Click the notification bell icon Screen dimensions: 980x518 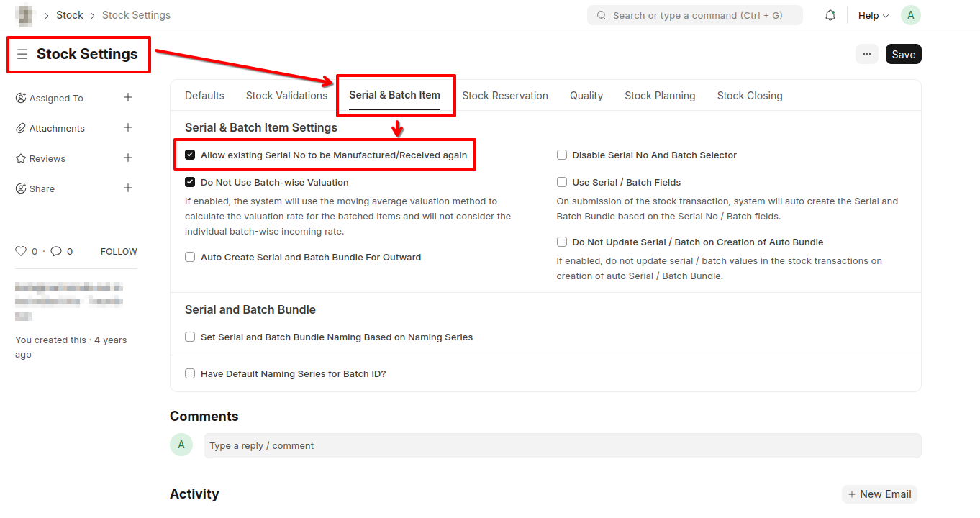pyautogui.click(x=830, y=15)
